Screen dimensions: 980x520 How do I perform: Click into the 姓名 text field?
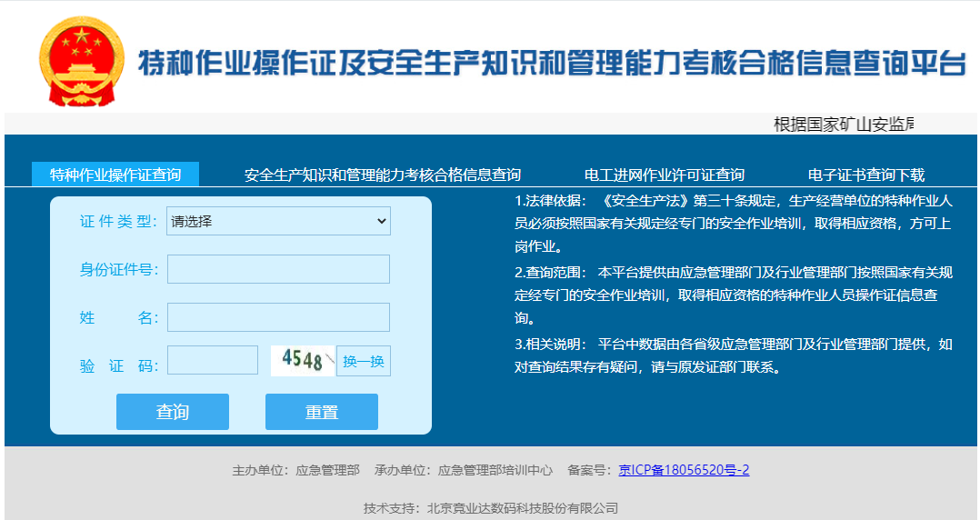[x=278, y=317]
